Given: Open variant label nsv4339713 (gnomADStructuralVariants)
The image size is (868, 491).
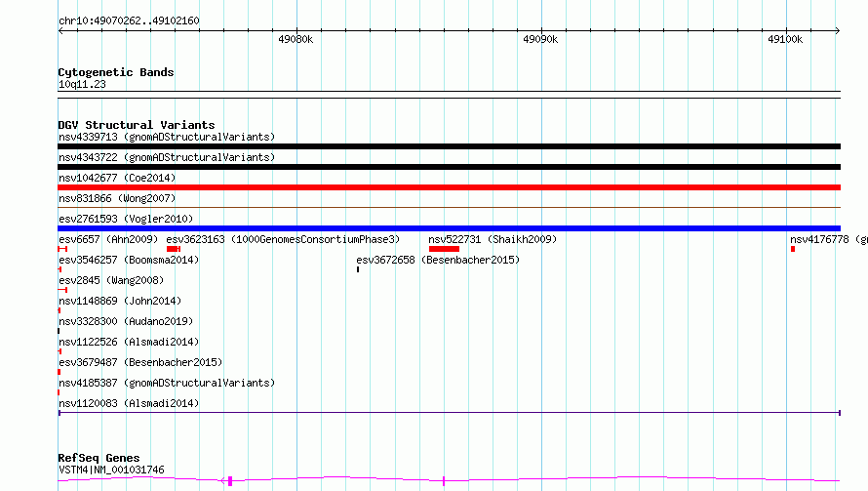Looking at the screenshot, I should pos(167,137).
